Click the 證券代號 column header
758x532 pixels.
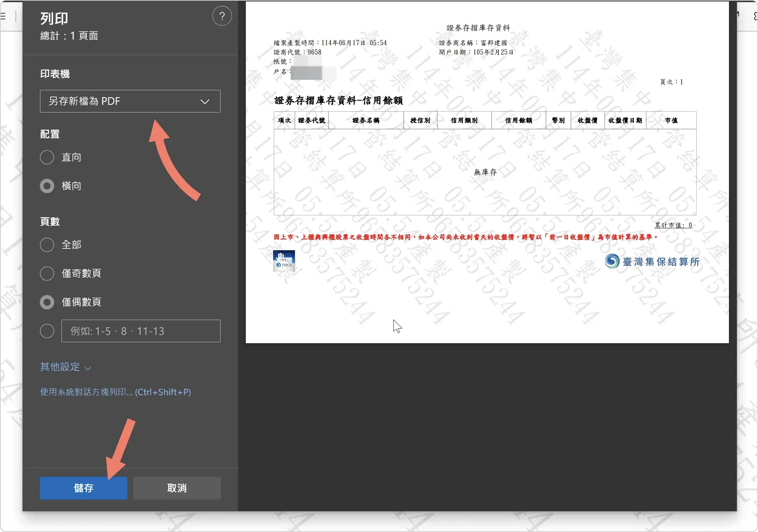[x=312, y=120]
